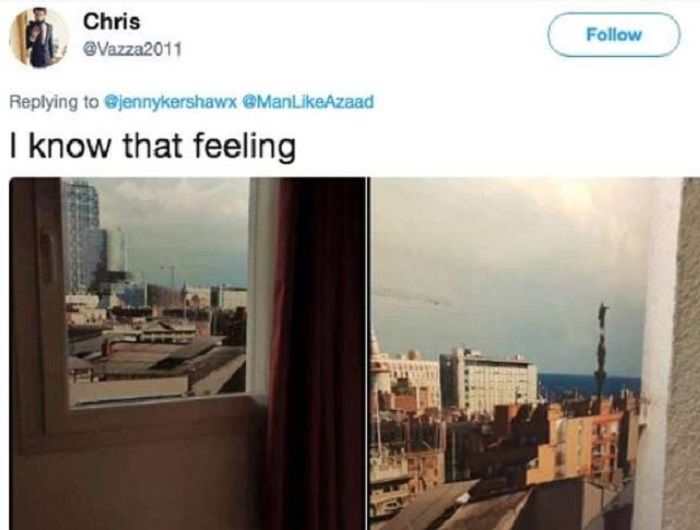Click the divider line between the two photos
Viewport: 700px width, 530px height.
[x=368, y=354]
